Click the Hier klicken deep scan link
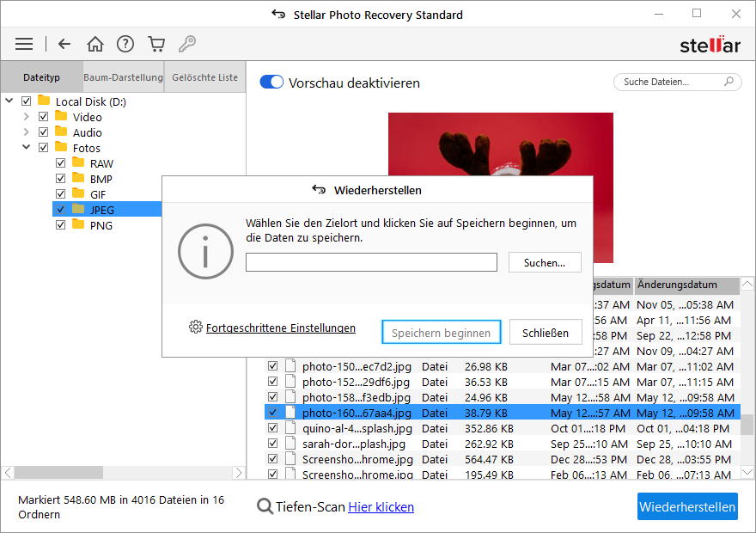Viewport: 756px width, 533px height. [x=381, y=507]
